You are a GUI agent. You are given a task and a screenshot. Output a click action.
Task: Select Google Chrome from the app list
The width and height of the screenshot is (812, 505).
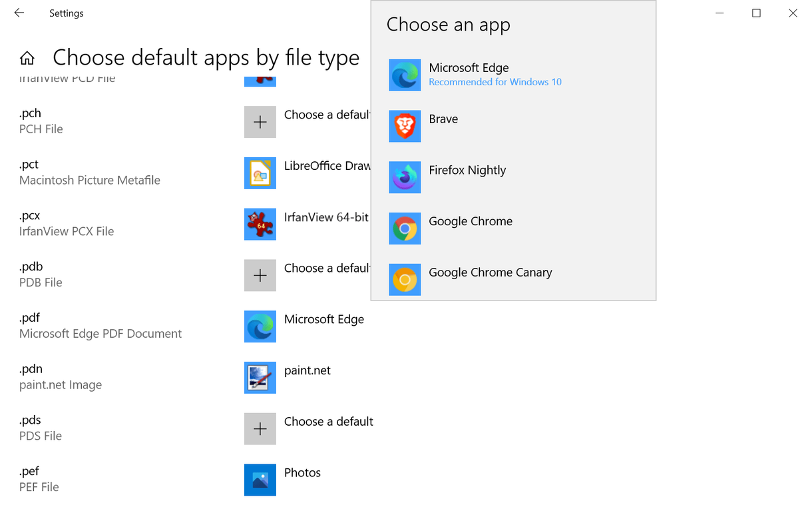[513, 229]
